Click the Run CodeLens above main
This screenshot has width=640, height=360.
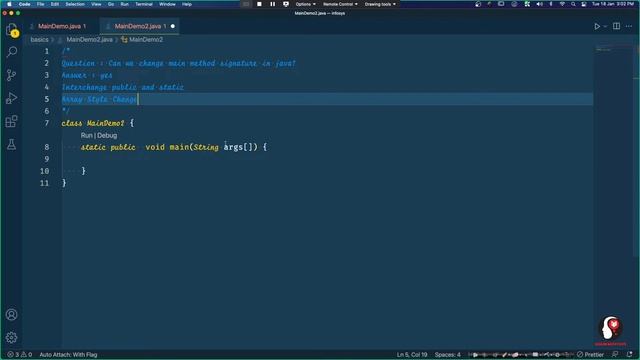pos(86,135)
